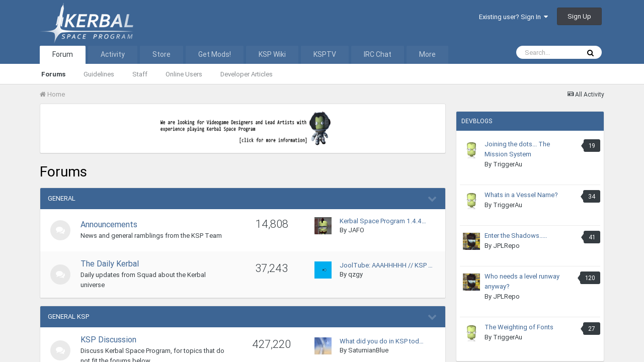Open Whats in a Vessel Name blog
Viewport: 644px width, 362px height.
pos(521,195)
